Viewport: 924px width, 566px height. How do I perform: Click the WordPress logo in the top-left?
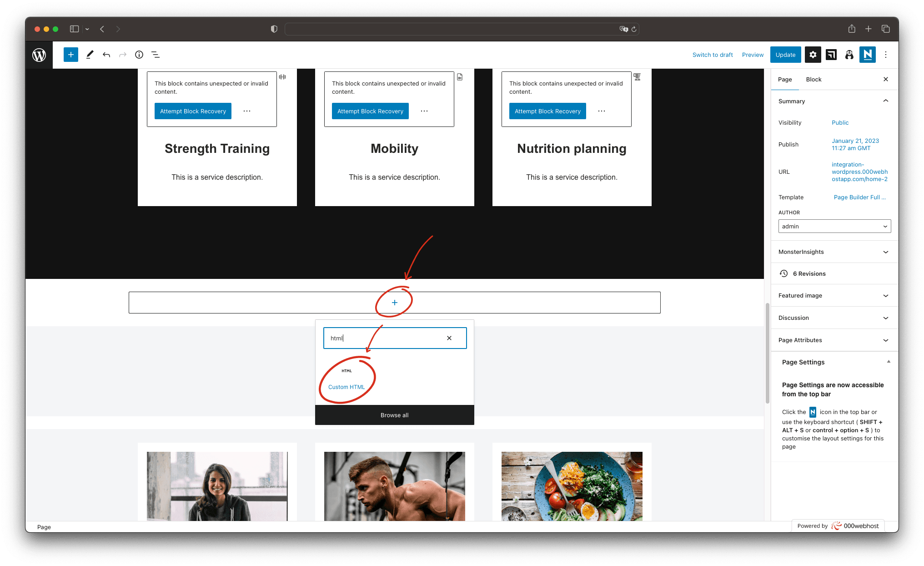tap(39, 55)
